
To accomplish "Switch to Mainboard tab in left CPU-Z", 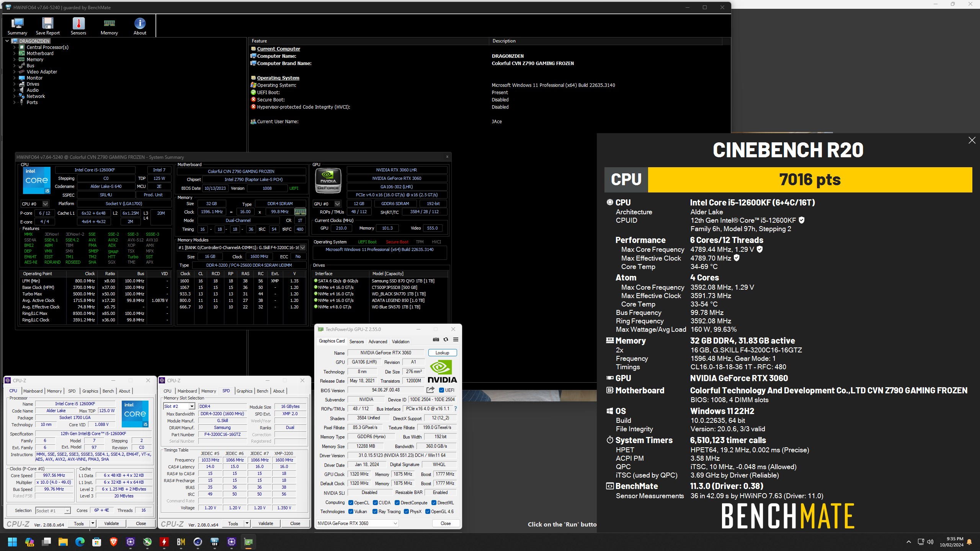I will (33, 391).
